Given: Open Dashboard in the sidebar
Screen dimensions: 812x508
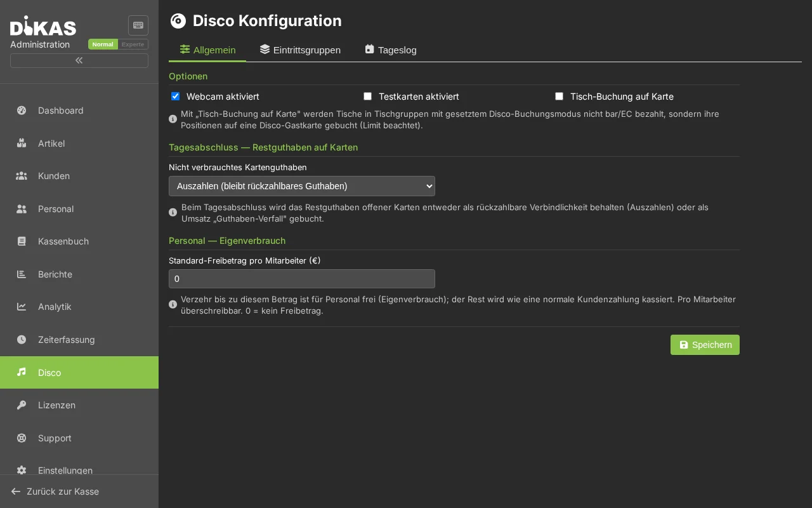Looking at the screenshot, I should pyautogui.click(x=79, y=110).
